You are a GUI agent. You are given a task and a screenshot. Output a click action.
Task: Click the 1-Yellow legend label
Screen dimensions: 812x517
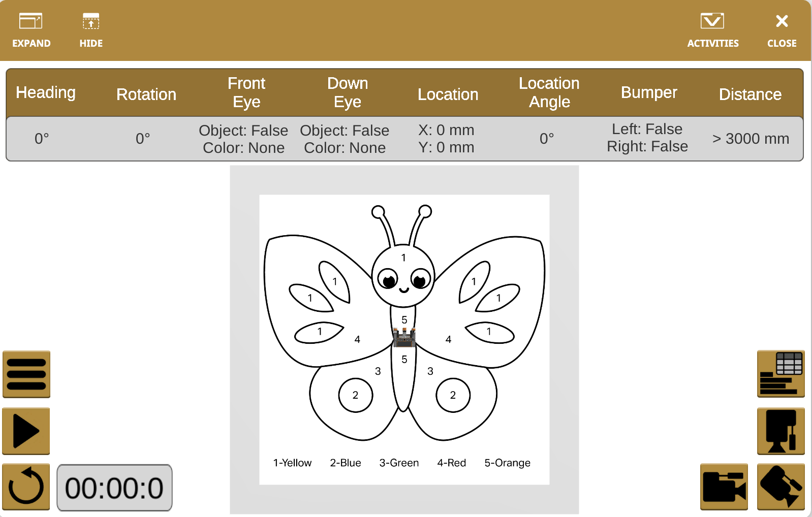click(x=292, y=463)
